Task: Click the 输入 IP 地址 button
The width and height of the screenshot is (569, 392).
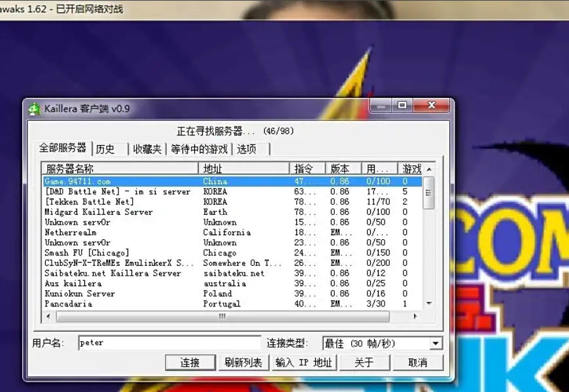Action: point(303,363)
